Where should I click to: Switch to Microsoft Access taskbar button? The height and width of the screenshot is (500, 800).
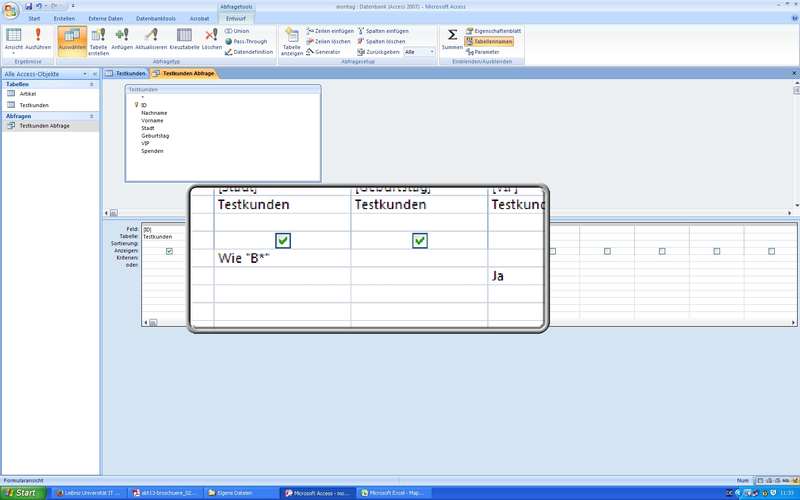point(316,493)
